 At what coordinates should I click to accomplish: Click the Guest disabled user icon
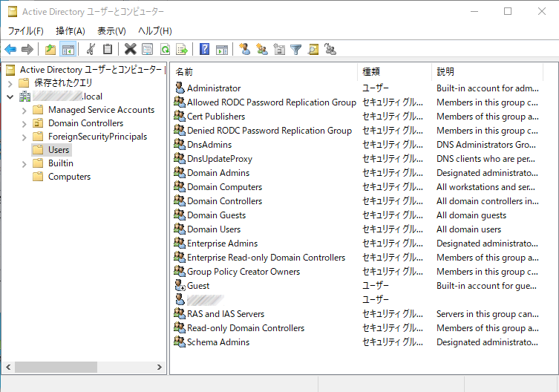180,285
